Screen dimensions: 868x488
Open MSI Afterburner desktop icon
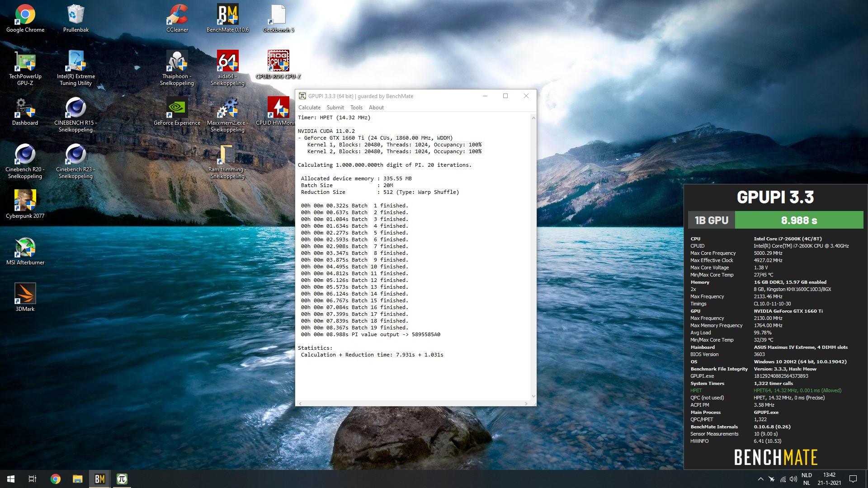point(25,251)
